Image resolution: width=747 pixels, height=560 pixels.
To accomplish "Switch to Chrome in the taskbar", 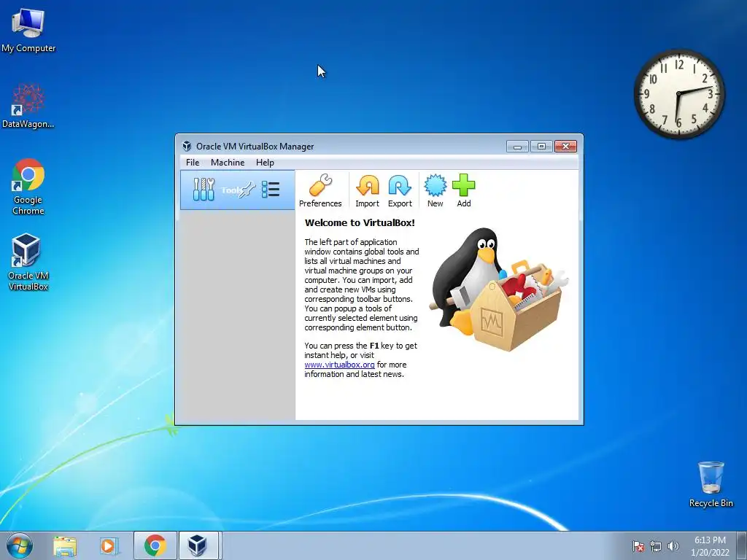I will [x=155, y=545].
